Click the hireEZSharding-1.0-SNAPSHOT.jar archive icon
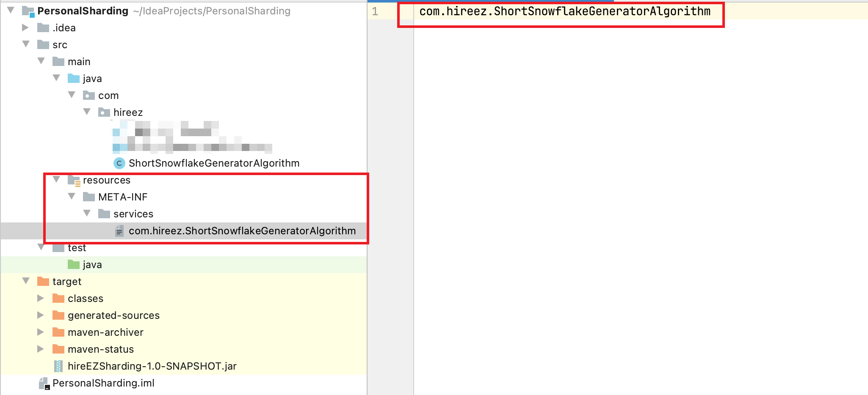 [x=58, y=366]
